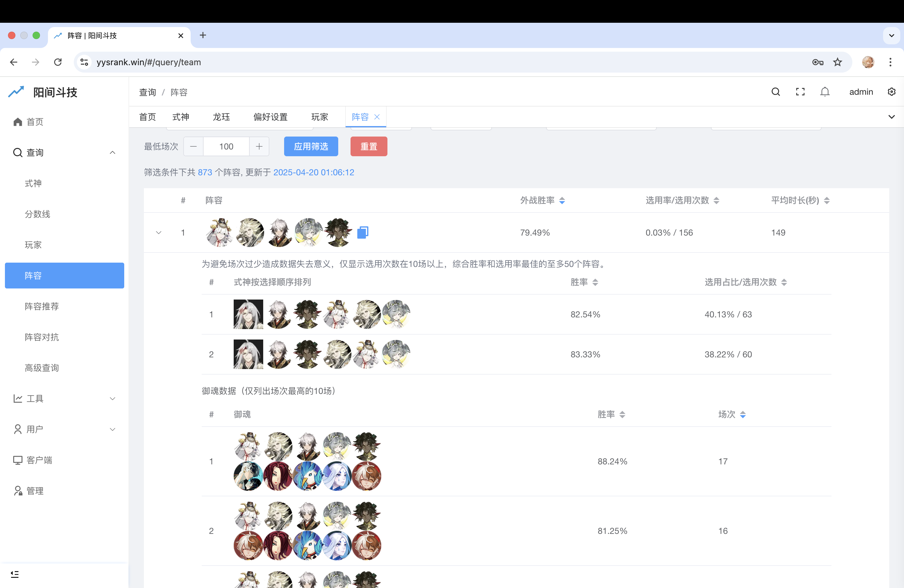Switch to the 玩家 tab
The height and width of the screenshot is (588, 904).
tap(319, 117)
